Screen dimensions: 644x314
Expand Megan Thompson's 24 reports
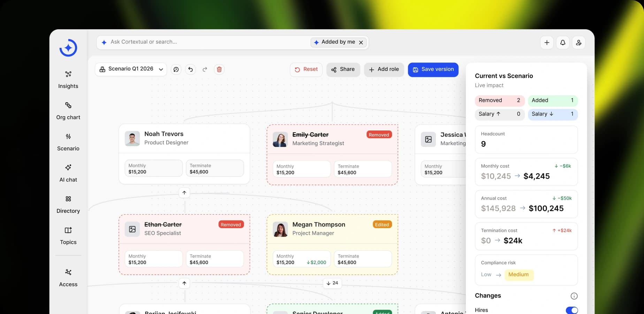click(x=332, y=283)
